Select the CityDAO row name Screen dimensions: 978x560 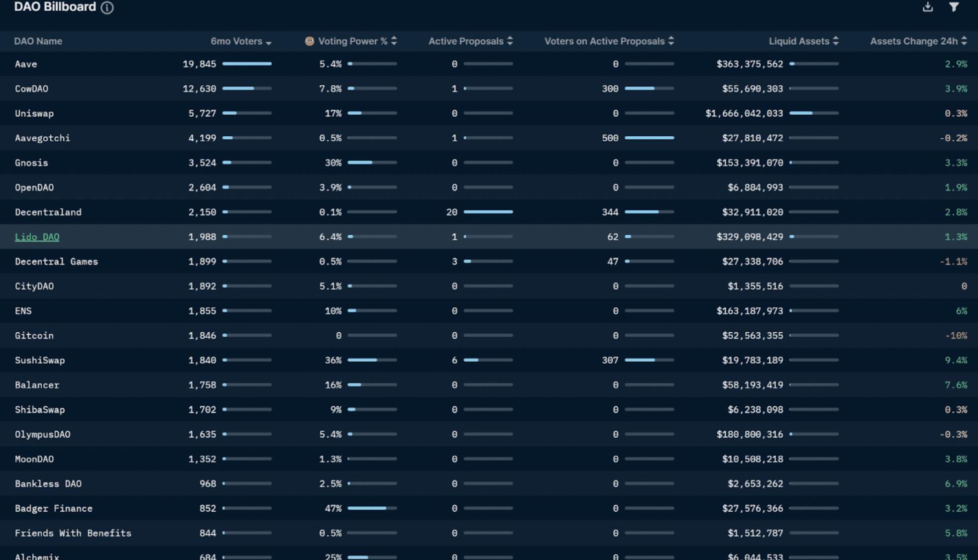click(34, 286)
